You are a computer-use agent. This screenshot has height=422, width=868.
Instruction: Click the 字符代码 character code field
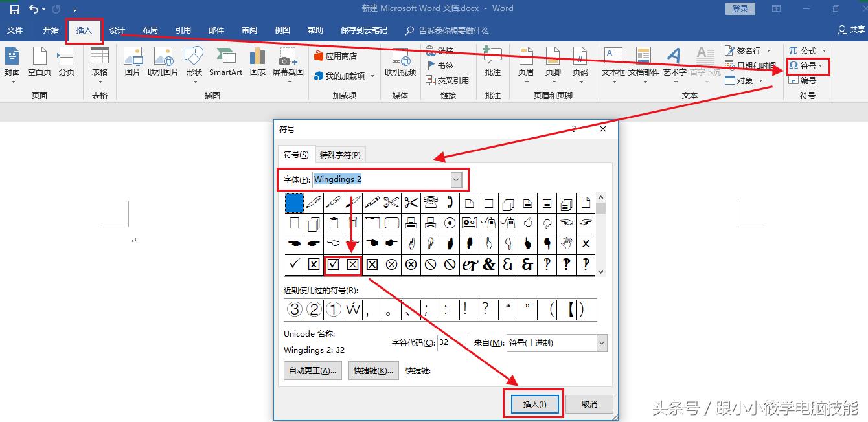click(x=451, y=342)
